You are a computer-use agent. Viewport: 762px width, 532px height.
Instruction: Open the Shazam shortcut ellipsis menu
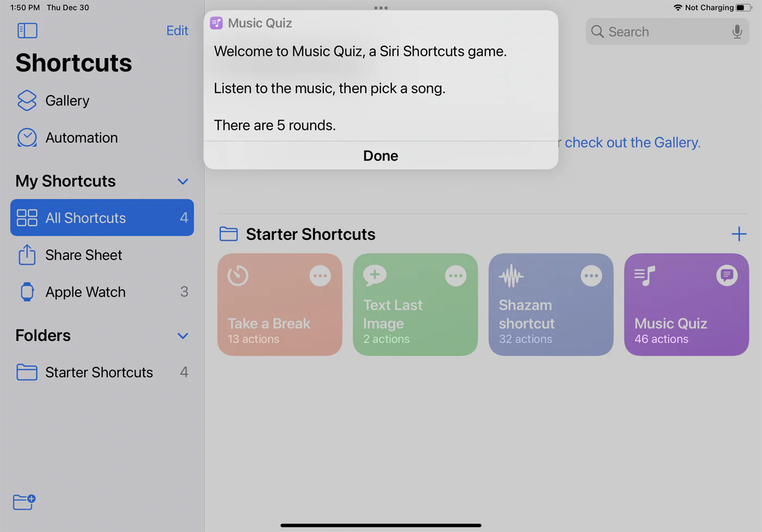[x=591, y=276]
